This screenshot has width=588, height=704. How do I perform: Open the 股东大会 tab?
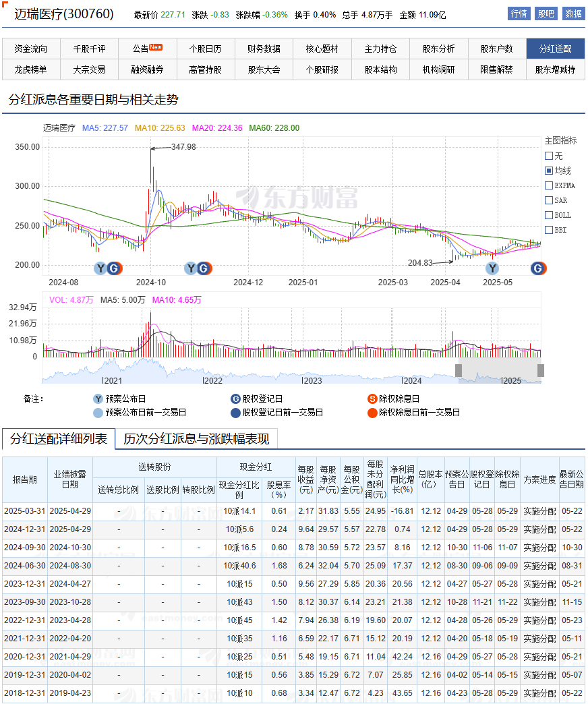264,69
